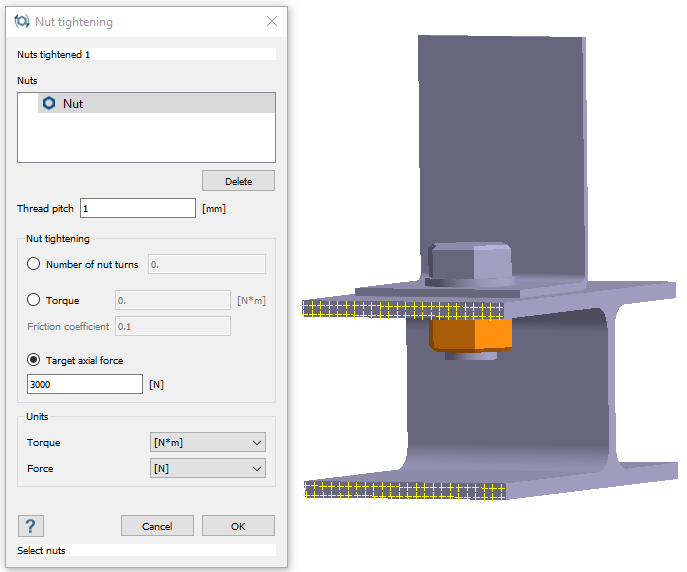
Task: Click the lower flange yellow constraint markers
Action: pos(404,491)
